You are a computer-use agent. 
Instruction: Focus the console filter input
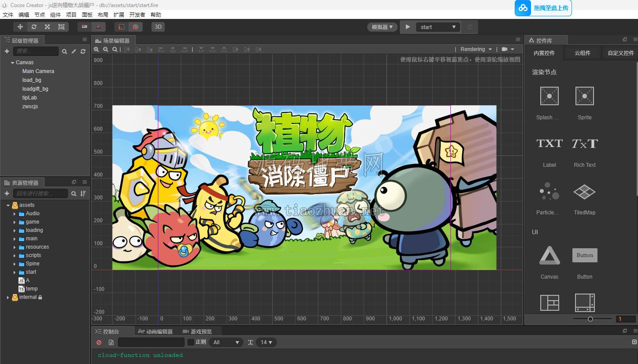pos(151,342)
